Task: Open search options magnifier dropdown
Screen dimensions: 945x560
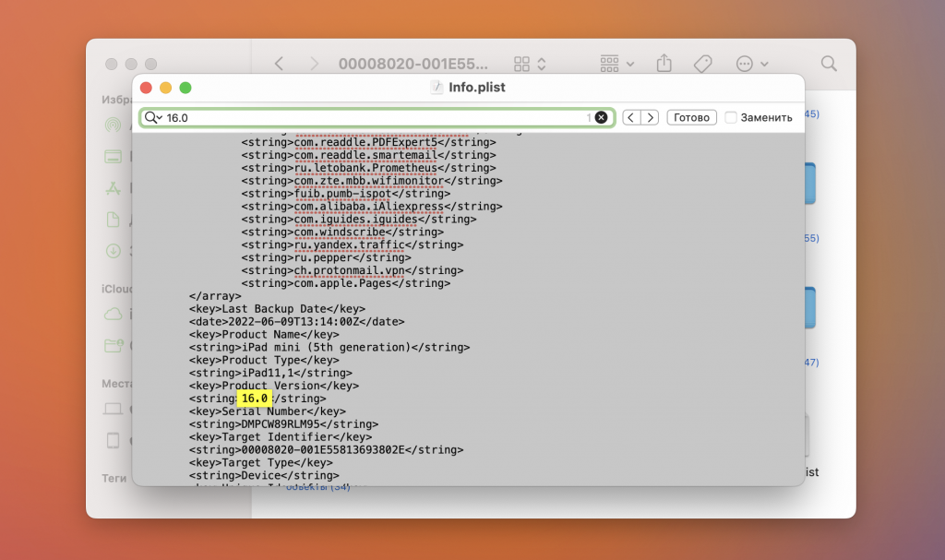Action: tap(154, 117)
